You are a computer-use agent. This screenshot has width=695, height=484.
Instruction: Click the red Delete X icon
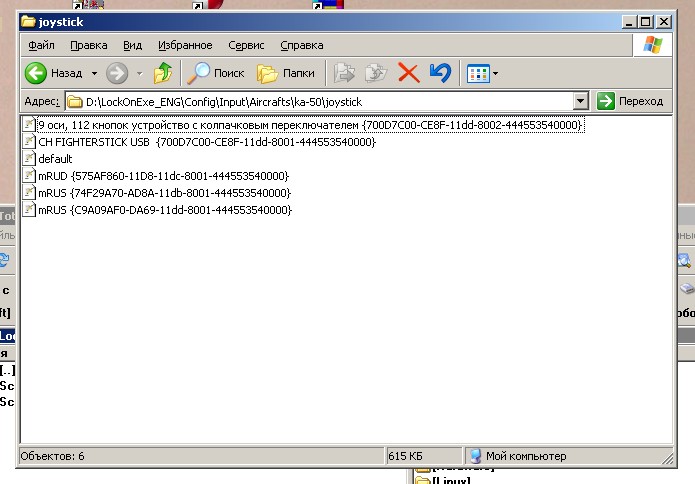(x=409, y=73)
